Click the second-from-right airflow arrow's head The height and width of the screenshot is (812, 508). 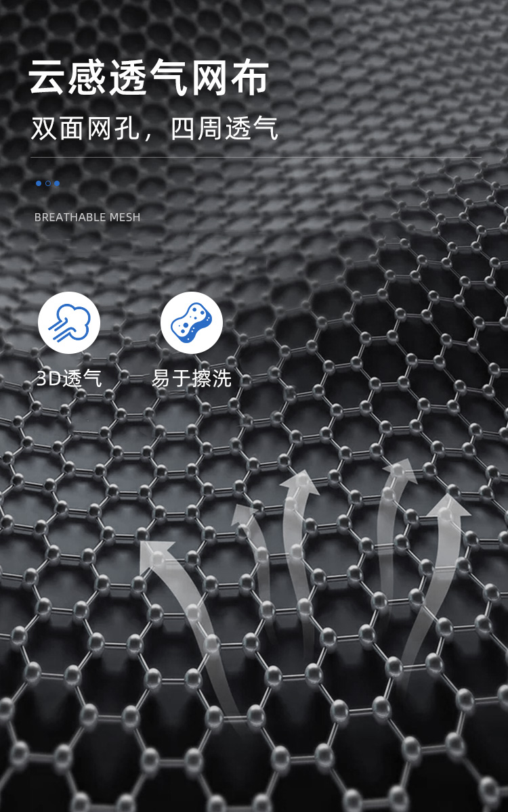(x=401, y=468)
